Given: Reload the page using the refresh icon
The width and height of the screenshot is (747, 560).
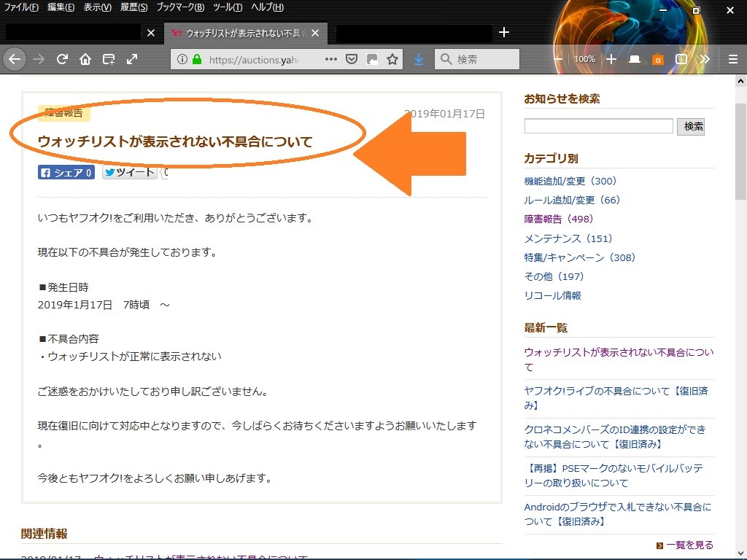Looking at the screenshot, I should pyautogui.click(x=62, y=59).
